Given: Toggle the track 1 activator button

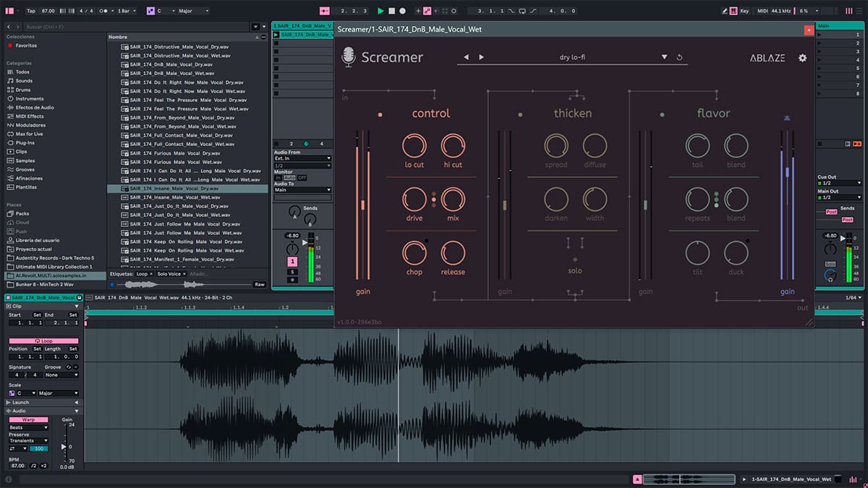Looking at the screenshot, I should click(292, 261).
